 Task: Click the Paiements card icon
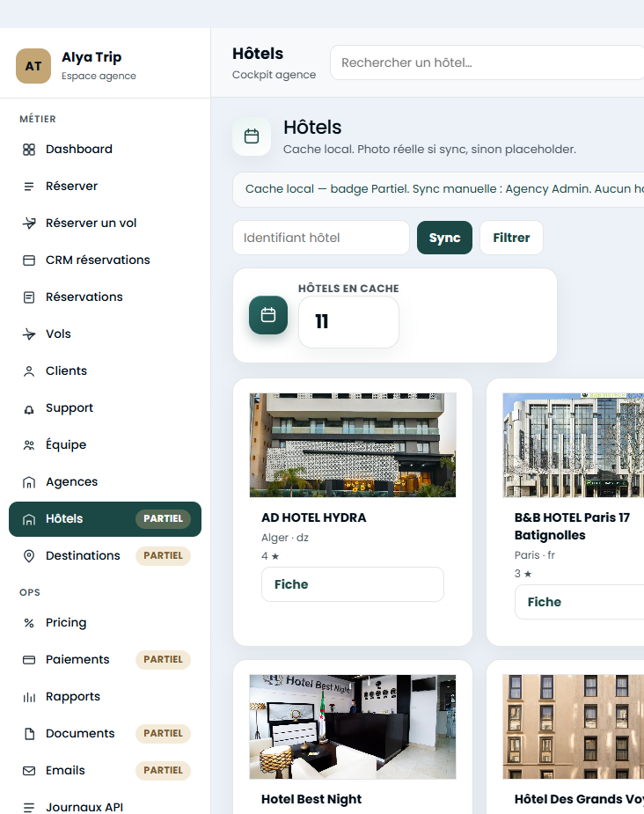pos(29,660)
